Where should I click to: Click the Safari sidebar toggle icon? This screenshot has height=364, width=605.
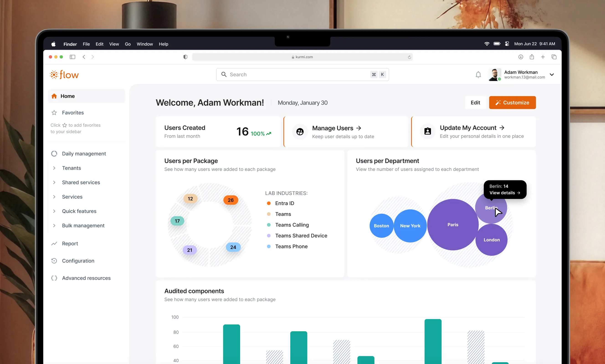click(x=72, y=57)
